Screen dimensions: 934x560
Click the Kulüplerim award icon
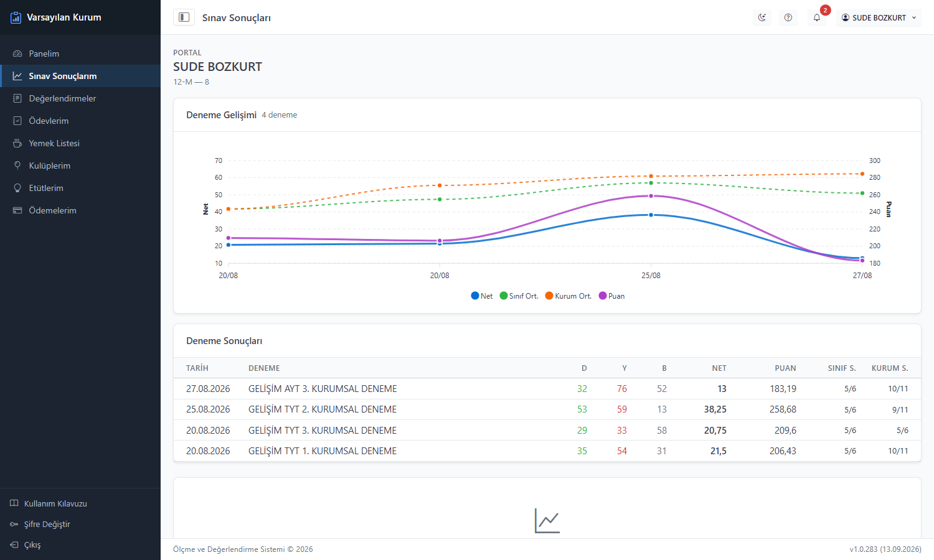pos(17,166)
